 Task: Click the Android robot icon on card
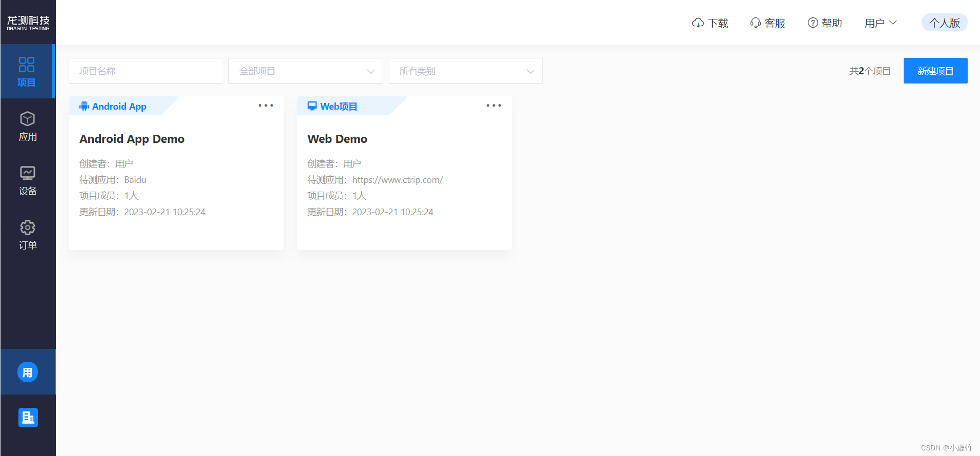coord(84,106)
